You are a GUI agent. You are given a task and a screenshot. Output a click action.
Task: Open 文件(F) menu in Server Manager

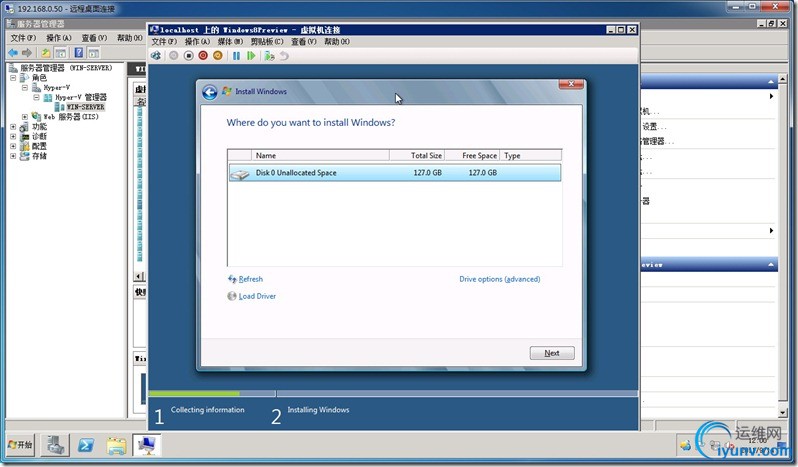[23, 38]
